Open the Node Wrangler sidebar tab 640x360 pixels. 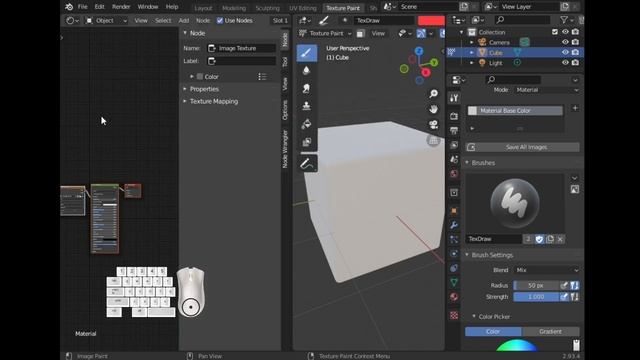(285, 149)
